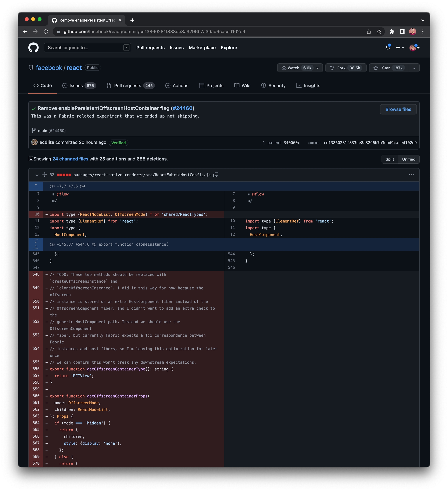448x491 pixels.
Task: Switch to the Code tab
Action: (43, 85)
